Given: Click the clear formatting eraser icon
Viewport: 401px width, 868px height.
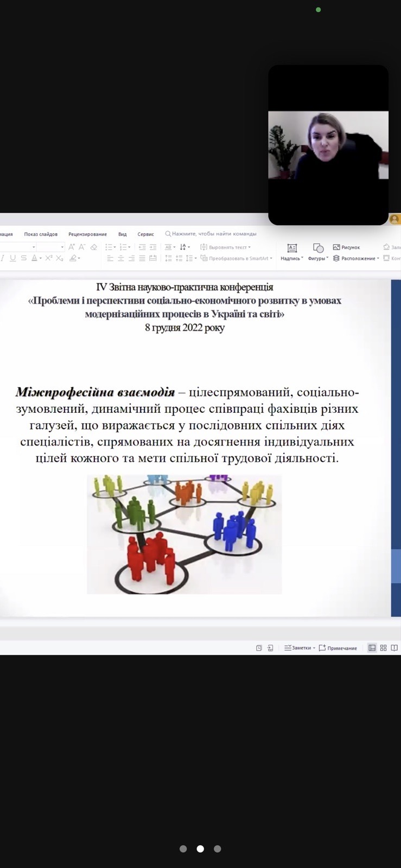Looking at the screenshot, I should (x=93, y=247).
